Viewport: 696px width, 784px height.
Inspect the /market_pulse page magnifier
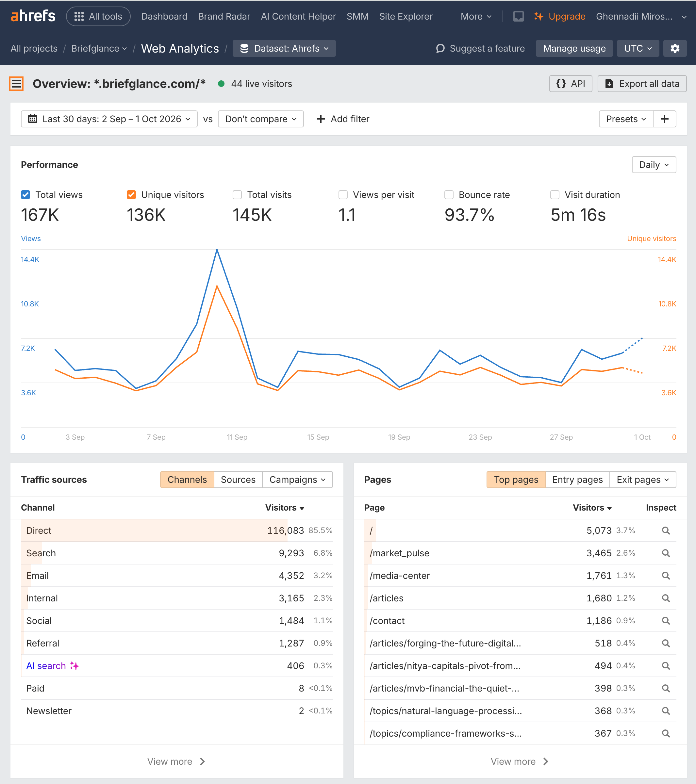666,553
